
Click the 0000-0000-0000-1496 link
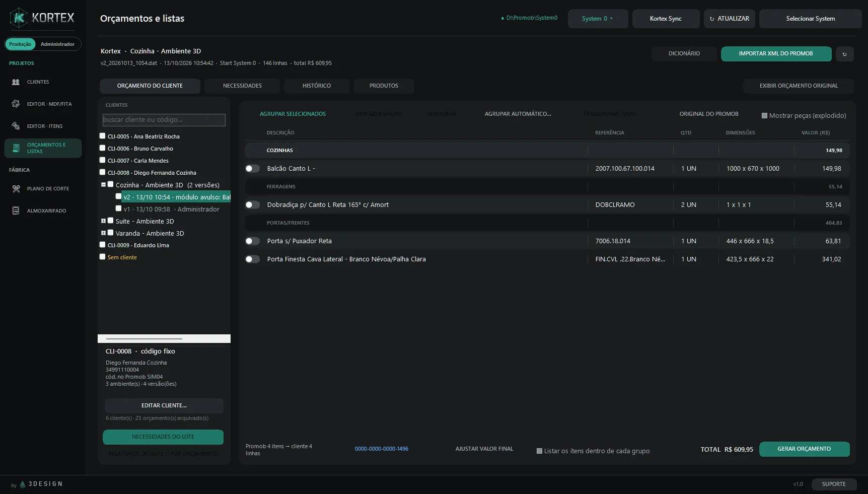(x=382, y=449)
